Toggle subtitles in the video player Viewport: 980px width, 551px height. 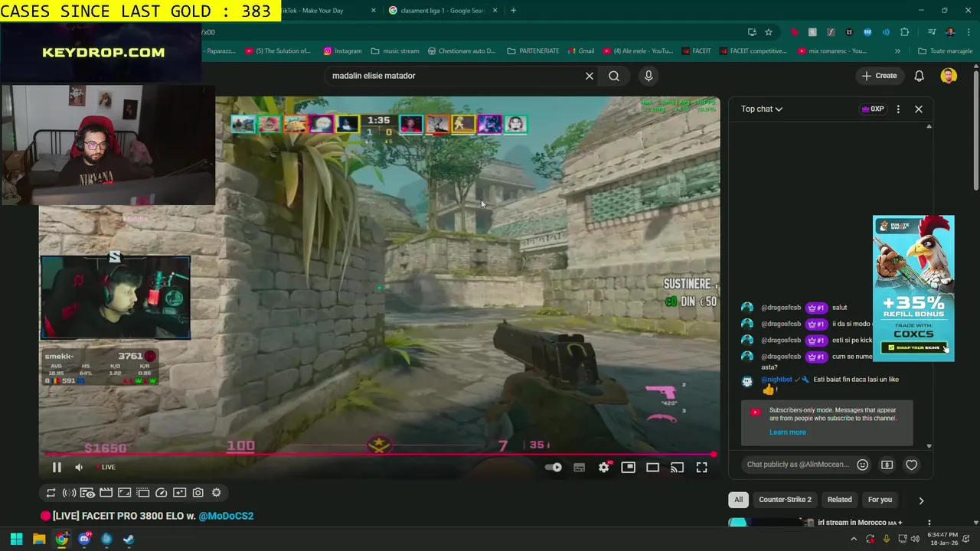[x=579, y=468]
